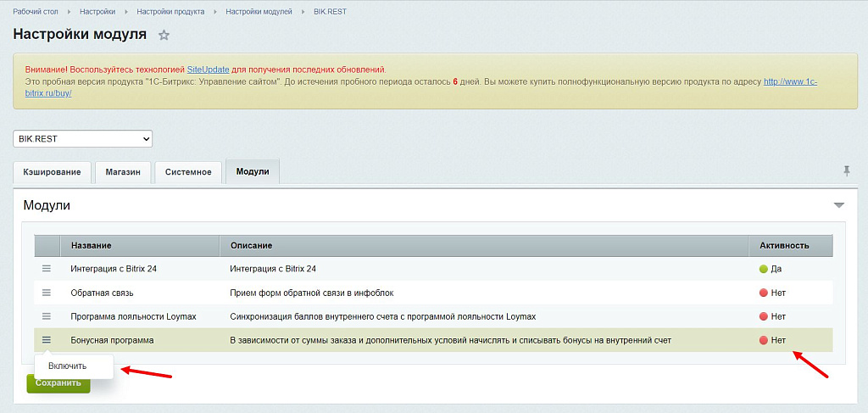This screenshot has height=413, width=868.
Task: Switch to the Кэширование tab
Action: 52,172
